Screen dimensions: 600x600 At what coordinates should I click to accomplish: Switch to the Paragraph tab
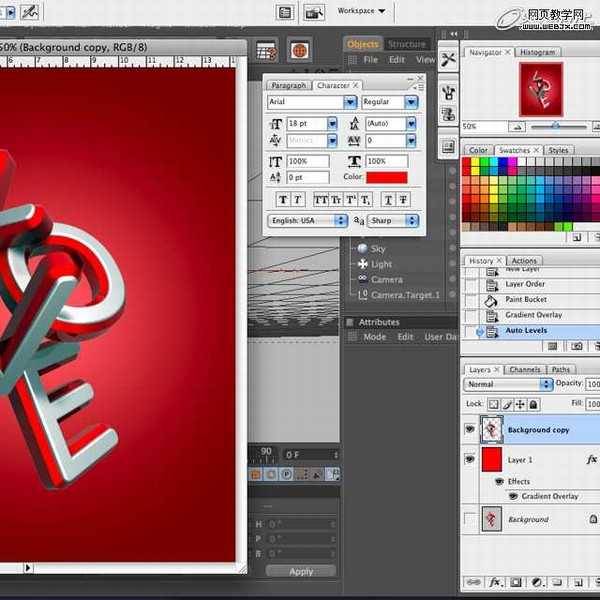point(289,85)
